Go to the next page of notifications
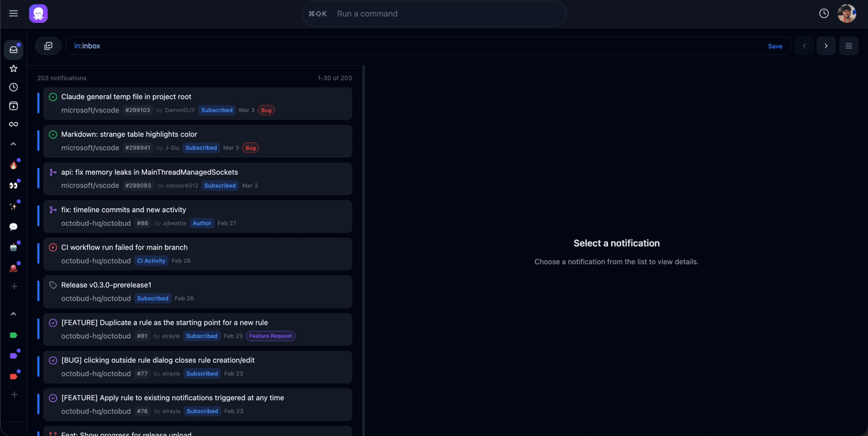The image size is (868, 436). 826,46
